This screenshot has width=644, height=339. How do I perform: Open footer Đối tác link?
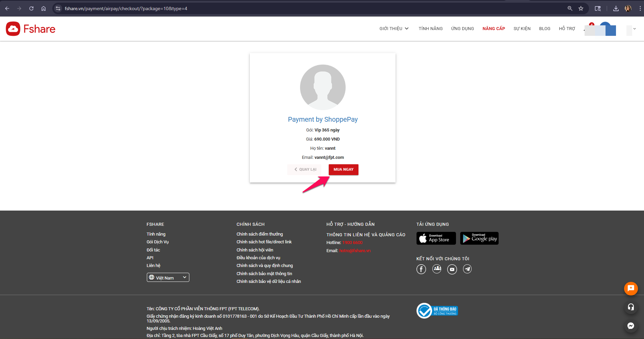tap(153, 250)
